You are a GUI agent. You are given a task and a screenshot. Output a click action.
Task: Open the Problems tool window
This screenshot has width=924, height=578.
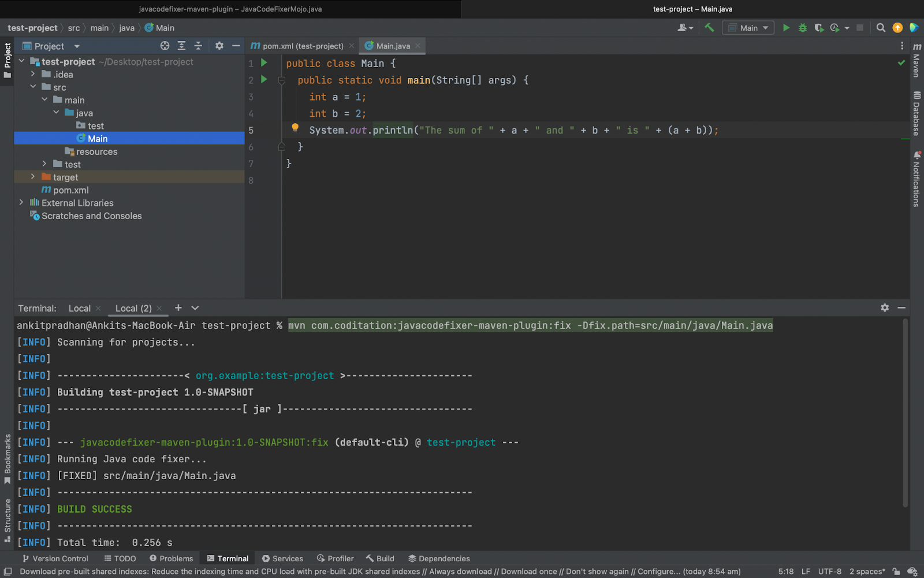(171, 558)
